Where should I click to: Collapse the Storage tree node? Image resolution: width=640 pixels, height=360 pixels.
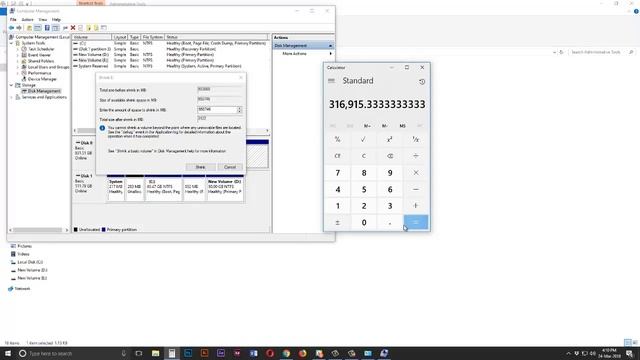(x=11, y=85)
